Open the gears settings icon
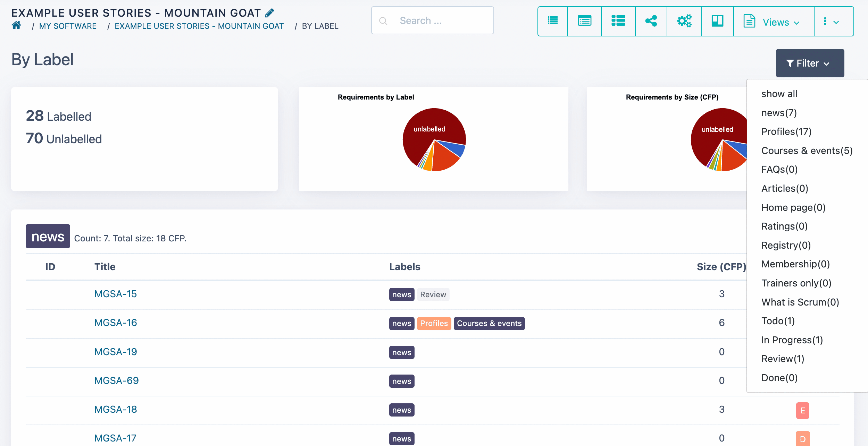The height and width of the screenshot is (446, 868). [x=684, y=21]
